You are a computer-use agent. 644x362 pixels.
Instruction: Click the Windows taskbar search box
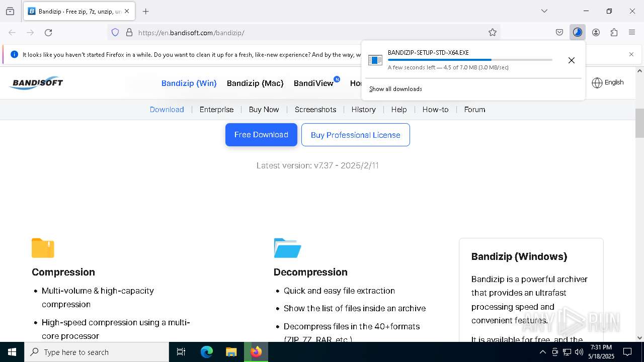(97, 352)
